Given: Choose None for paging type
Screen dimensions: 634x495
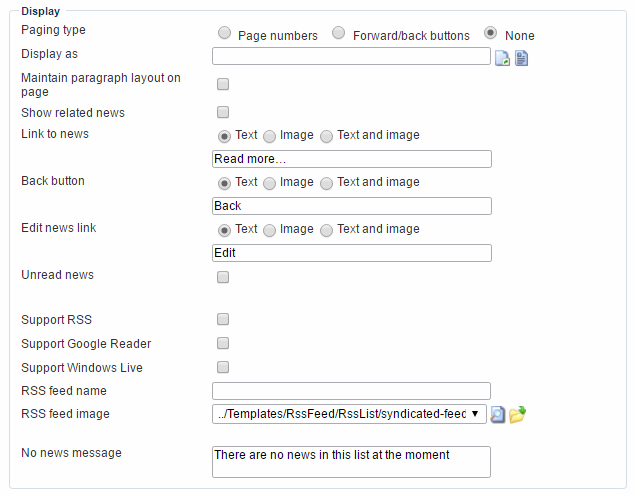Looking at the screenshot, I should click(491, 33).
